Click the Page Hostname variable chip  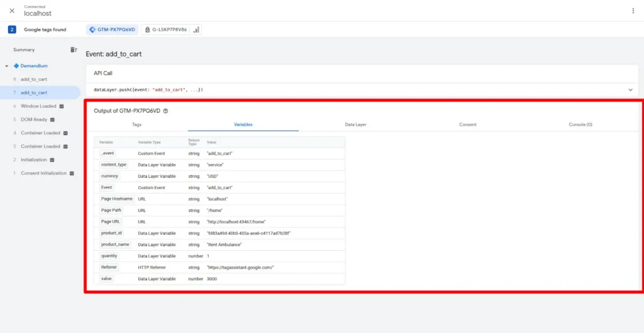(x=116, y=199)
